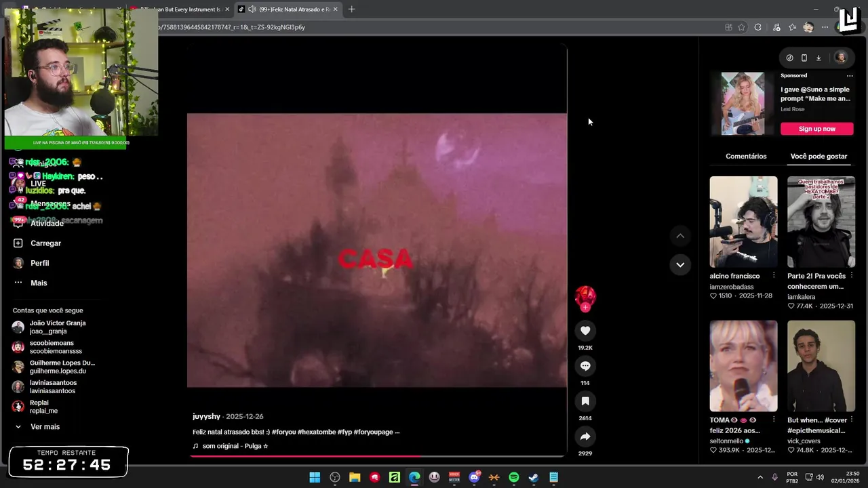Open browser settings three-dot menu
The height and width of the screenshot is (488, 868).
coord(825,27)
